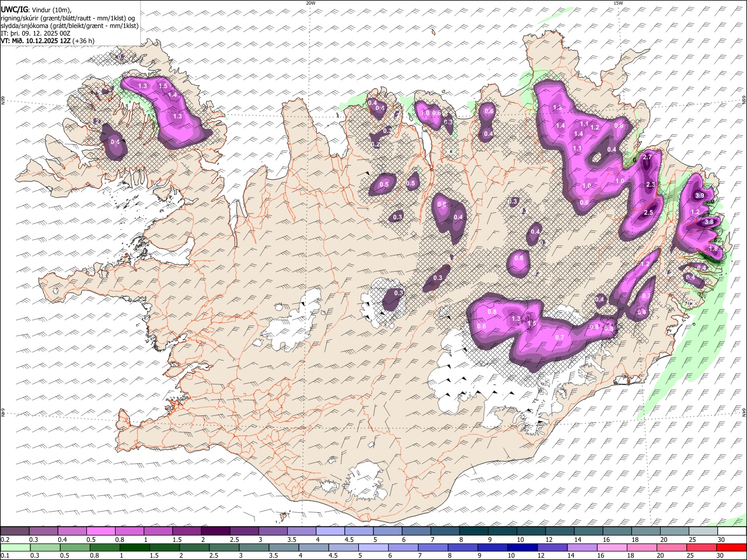Click the 0.2 label starting the top legend row
747x560 pixels.
pyautogui.click(x=5, y=540)
